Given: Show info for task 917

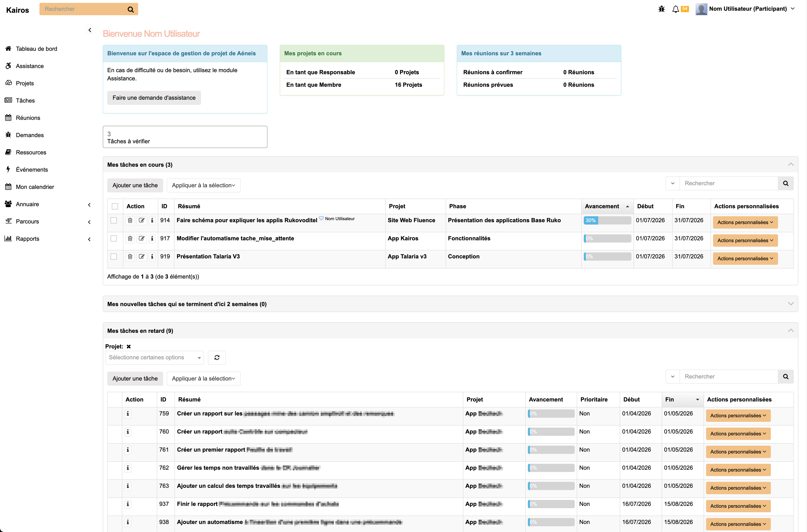Looking at the screenshot, I should [152, 238].
